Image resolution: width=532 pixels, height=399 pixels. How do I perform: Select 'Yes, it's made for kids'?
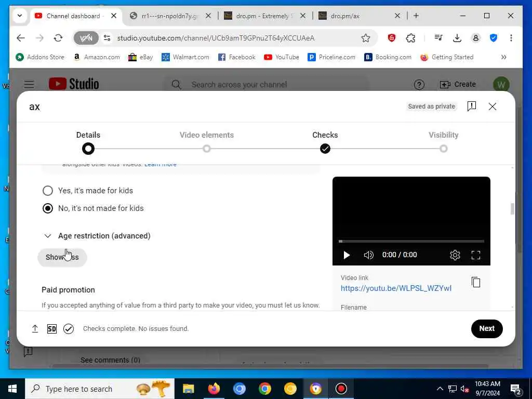[x=48, y=191]
